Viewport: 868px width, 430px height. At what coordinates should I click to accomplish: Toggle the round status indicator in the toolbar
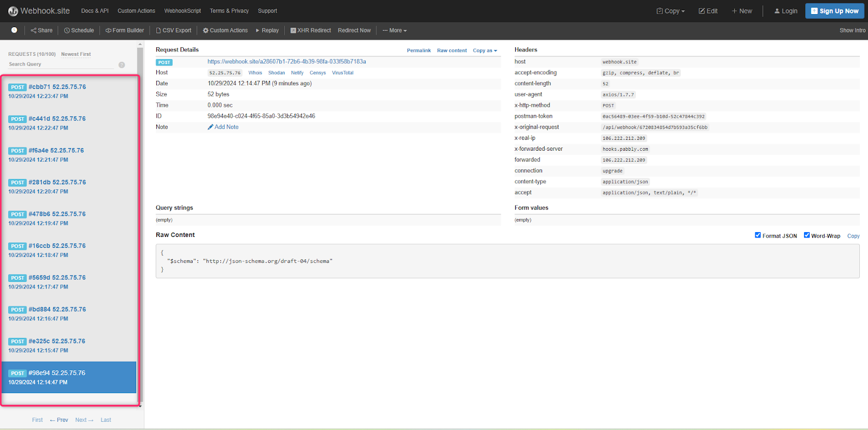(x=14, y=30)
